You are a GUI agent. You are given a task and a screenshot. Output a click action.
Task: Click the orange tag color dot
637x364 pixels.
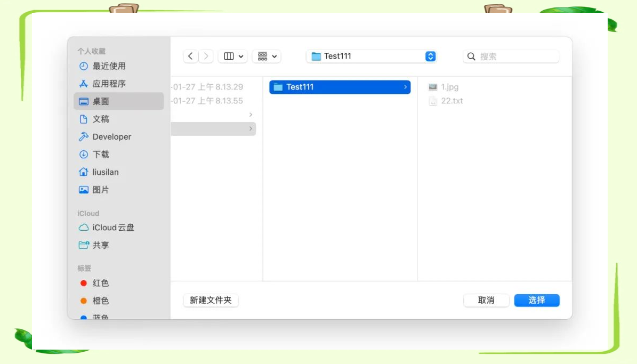[83, 301]
